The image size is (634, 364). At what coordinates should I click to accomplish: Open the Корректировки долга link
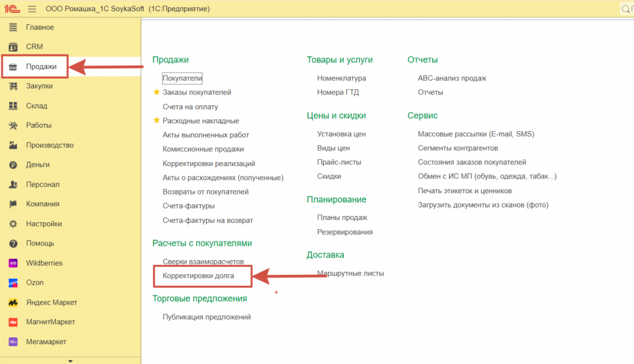[x=198, y=275]
